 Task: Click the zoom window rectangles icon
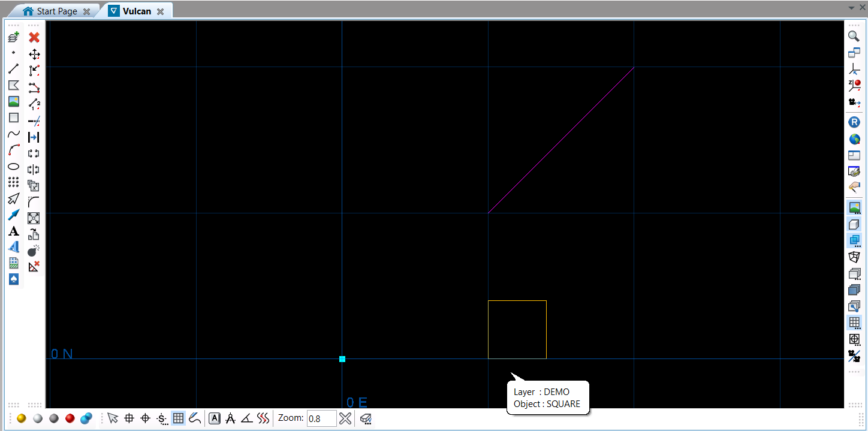(854, 53)
